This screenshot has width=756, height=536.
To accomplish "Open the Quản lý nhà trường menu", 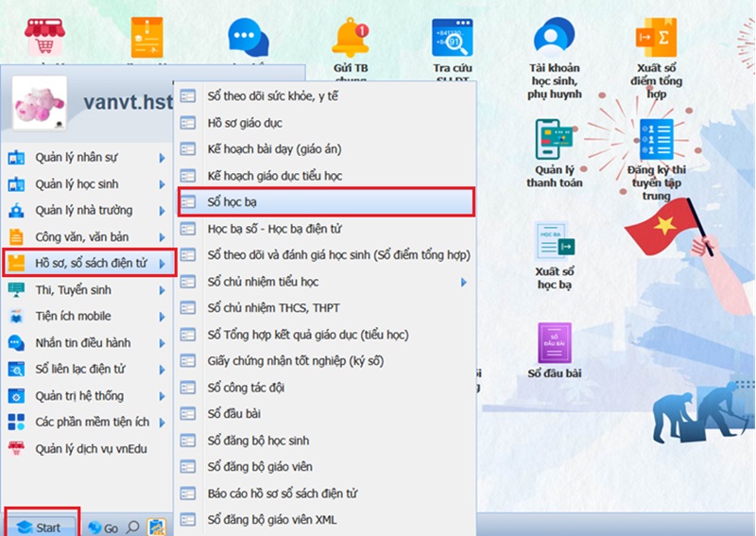I will [x=87, y=211].
